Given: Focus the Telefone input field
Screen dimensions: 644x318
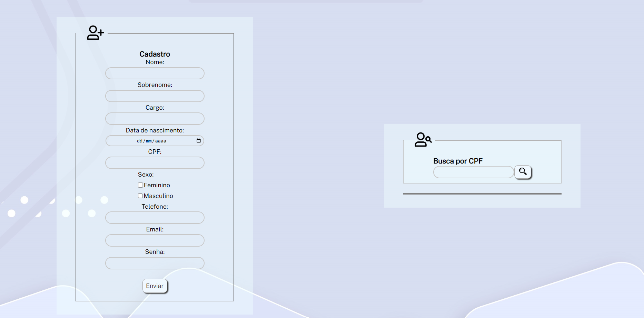Looking at the screenshot, I should pyautogui.click(x=155, y=218).
